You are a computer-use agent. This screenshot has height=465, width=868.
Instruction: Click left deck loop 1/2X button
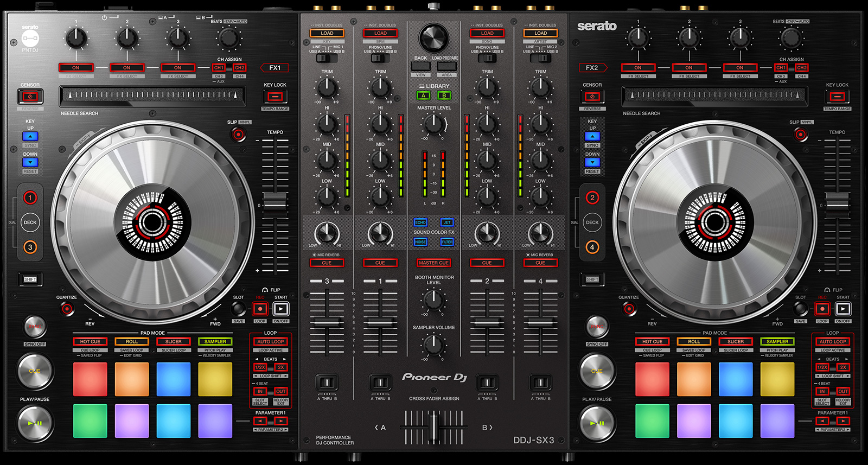pos(260,367)
